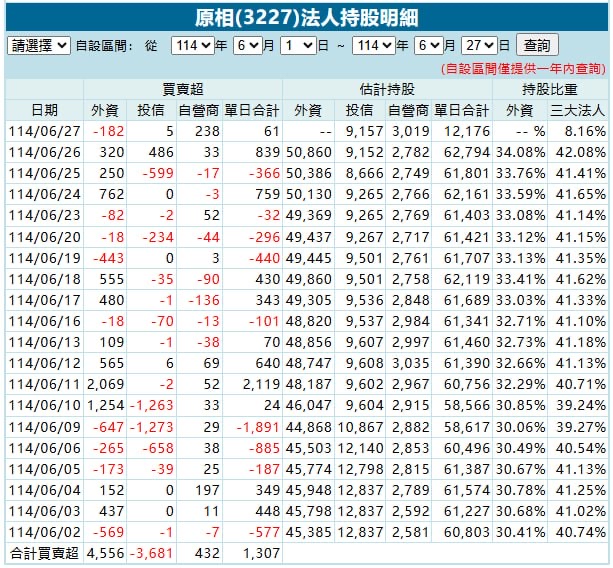Click the investment trust value -1,263
Image resolution: width=613 pixels, height=568 pixels.
coord(151,406)
